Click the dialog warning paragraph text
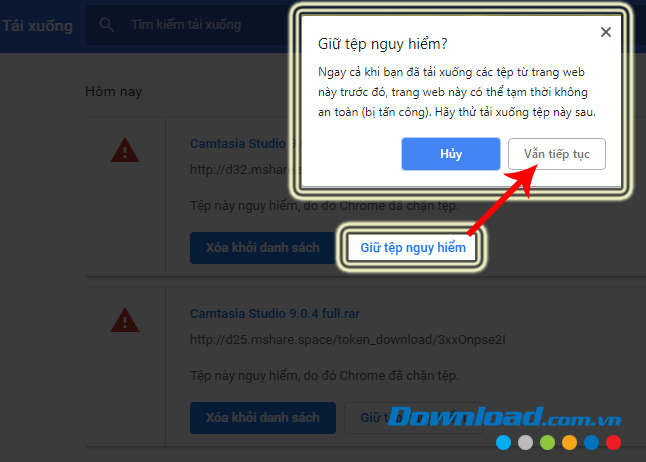The image size is (646, 462). point(456,92)
